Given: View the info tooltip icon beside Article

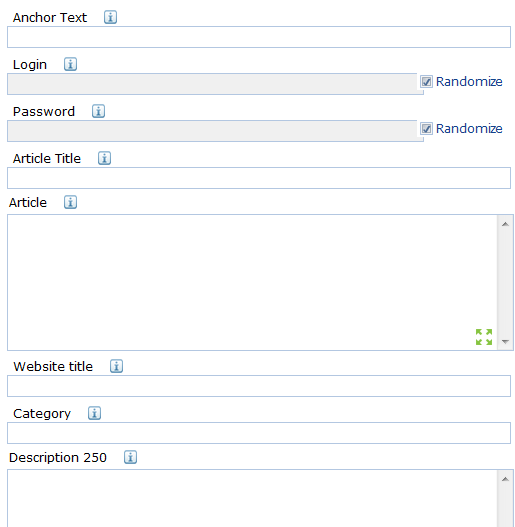Looking at the screenshot, I should [71, 202].
